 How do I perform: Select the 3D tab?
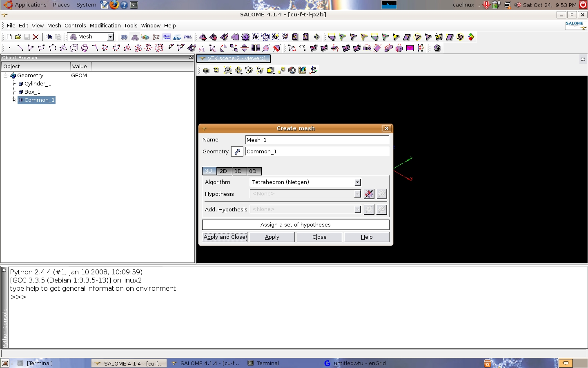tap(209, 171)
